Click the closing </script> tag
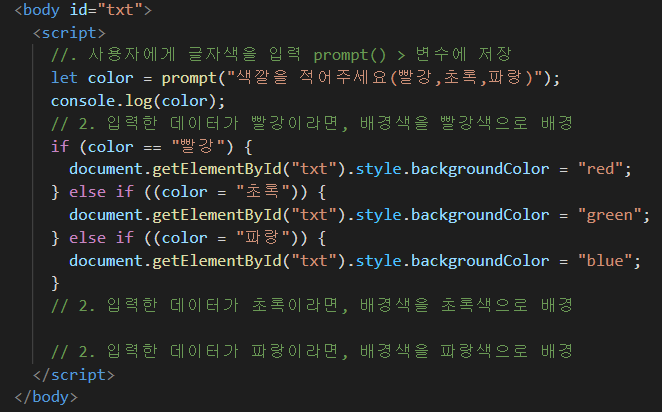The height and width of the screenshot is (412, 662). point(73,374)
